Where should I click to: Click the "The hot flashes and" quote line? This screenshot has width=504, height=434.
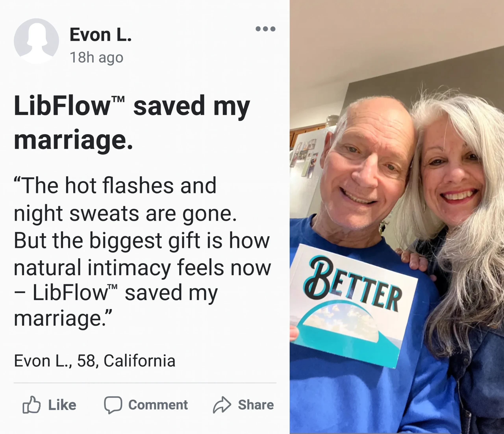point(115,186)
